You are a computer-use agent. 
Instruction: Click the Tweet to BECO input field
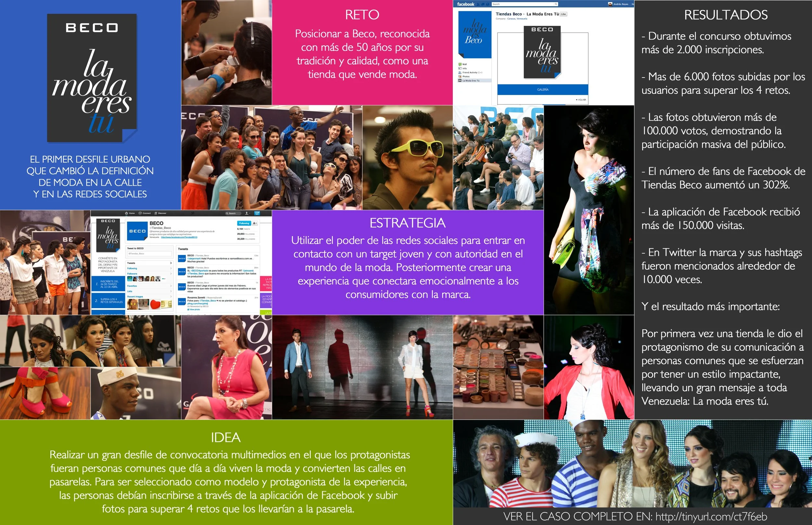[x=149, y=254]
